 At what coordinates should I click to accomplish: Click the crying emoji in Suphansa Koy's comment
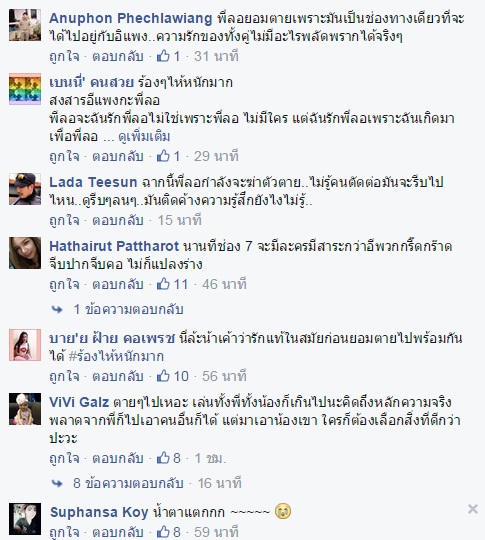[283, 511]
